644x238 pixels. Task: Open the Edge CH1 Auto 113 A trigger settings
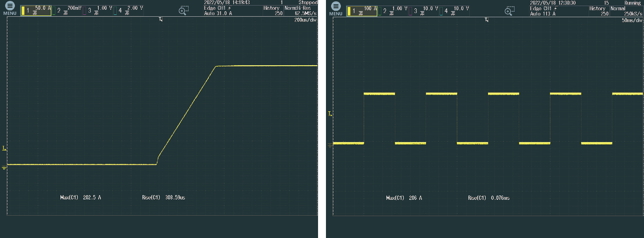click(x=543, y=11)
